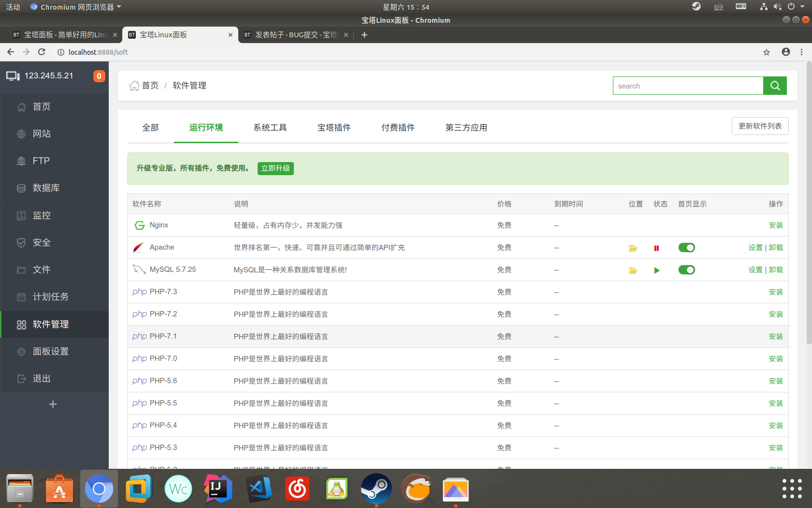Open the 面板设置 panel settings sidebar item
Image resolution: width=812 pixels, height=508 pixels.
point(54,351)
